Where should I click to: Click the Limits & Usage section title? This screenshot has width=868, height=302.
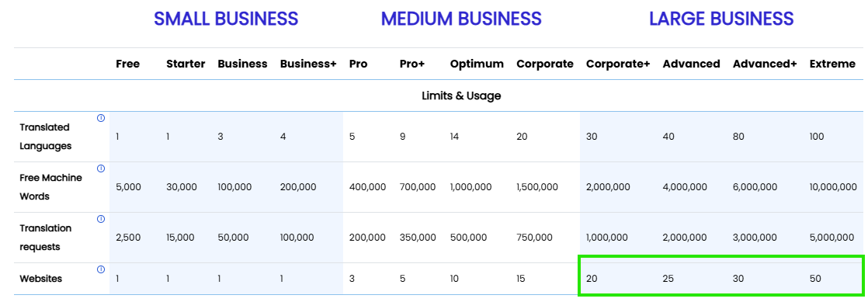point(461,95)
